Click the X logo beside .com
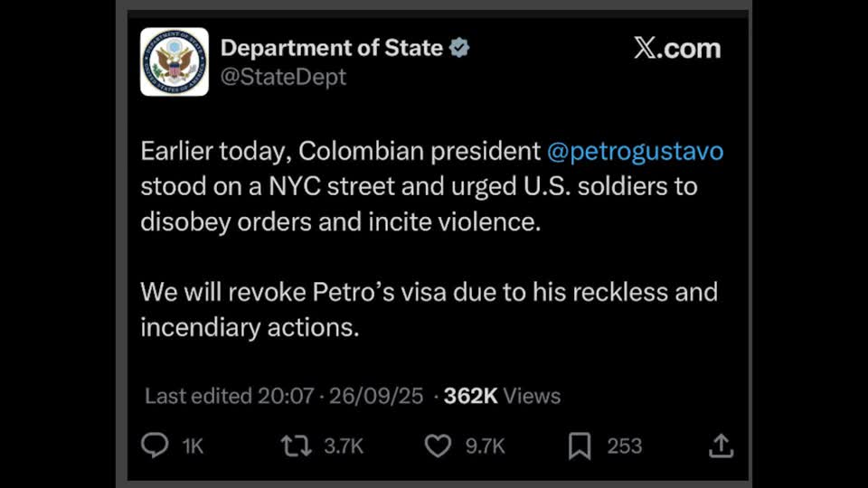 (646, 48)
